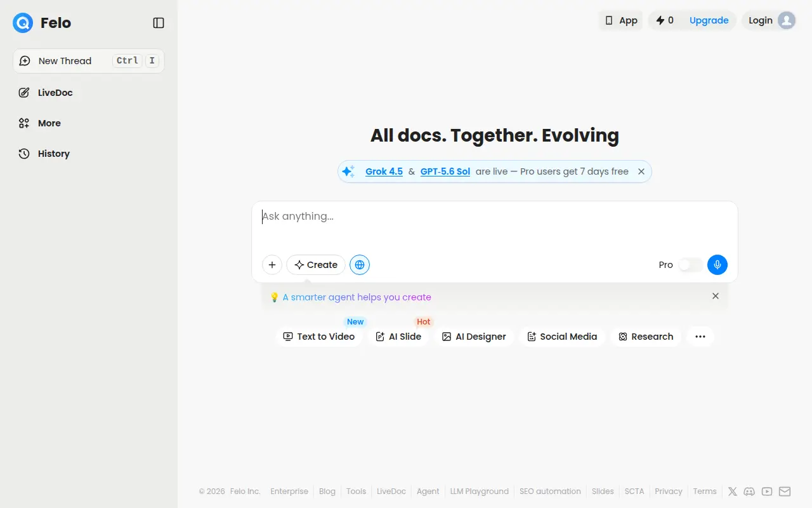The width and height of the screenshot is (812, 508).
Task: Open the YouTube footer icon
Action: [767, 491]
